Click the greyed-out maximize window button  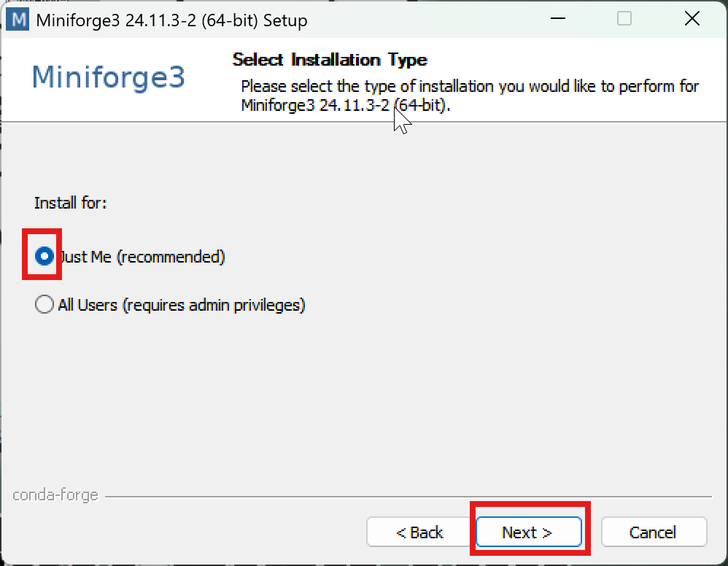pyautogui.click(x=624, y=20)
